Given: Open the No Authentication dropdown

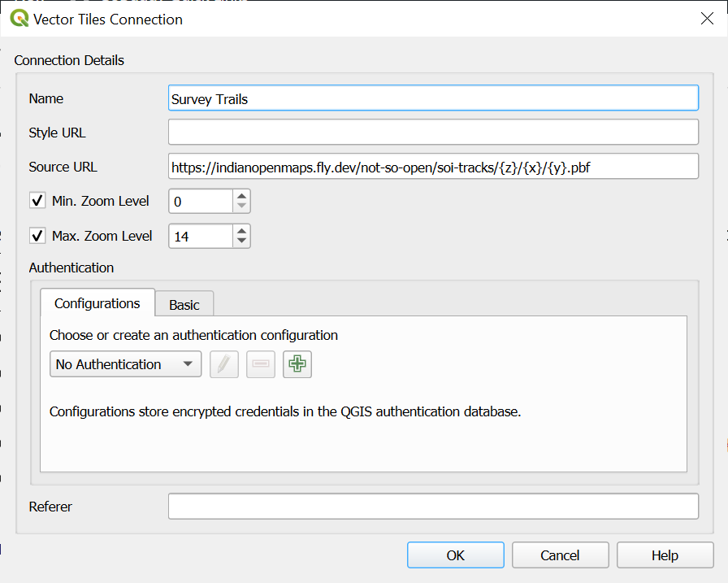Looking at the screenshot, I should coord(125,364).
